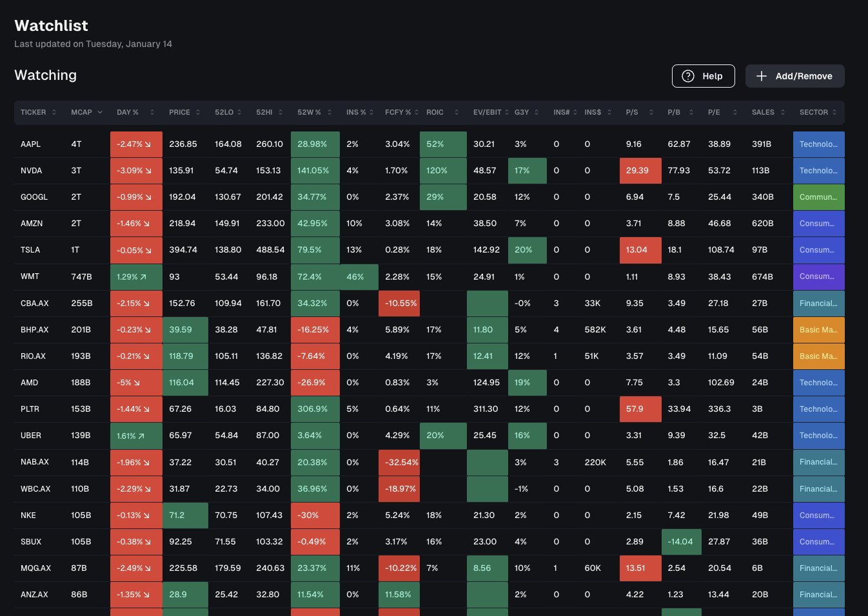Click NAB.AX's -32.54% FCFY cell
The image size is (868, 616).
coord(399,462)
